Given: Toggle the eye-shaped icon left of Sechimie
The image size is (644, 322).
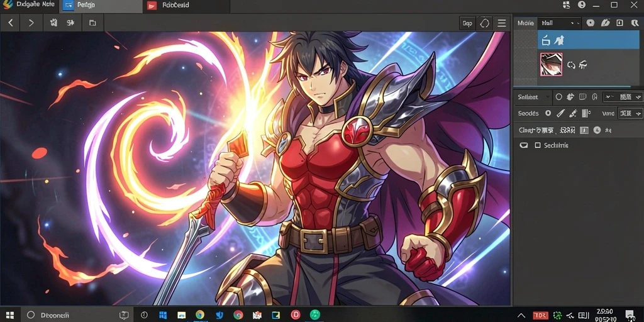Looking at the screenshot, I should (524, 145).
